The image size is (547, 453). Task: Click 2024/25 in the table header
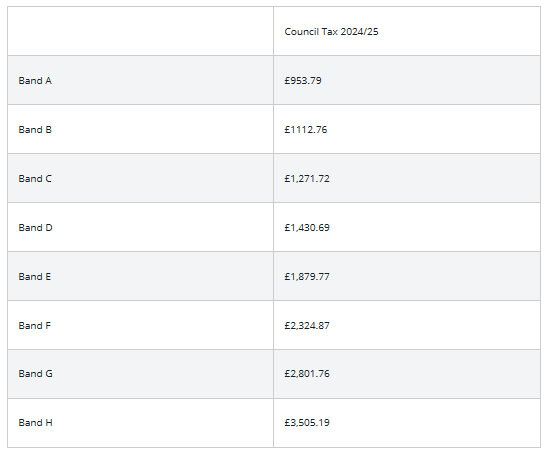(359, 32)
